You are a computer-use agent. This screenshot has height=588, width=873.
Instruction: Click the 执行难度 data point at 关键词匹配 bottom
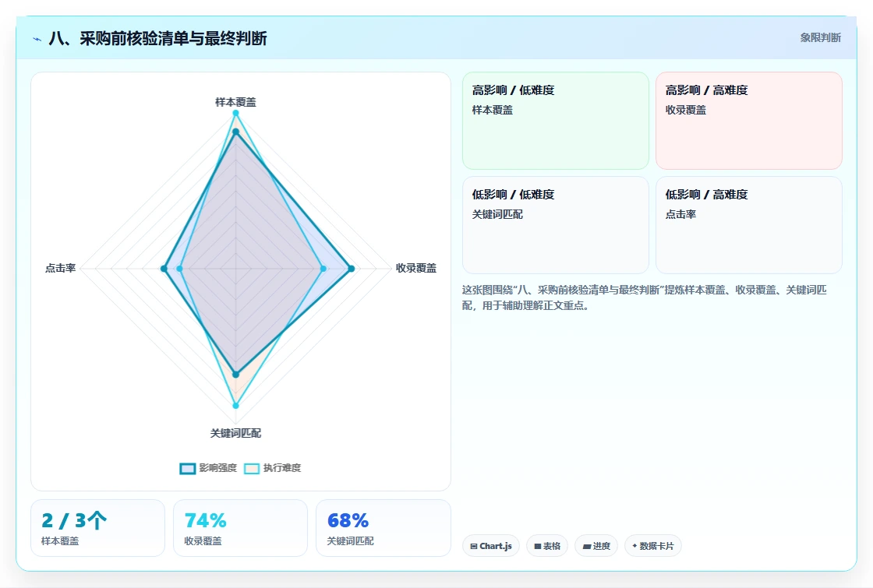pos(235,406)
